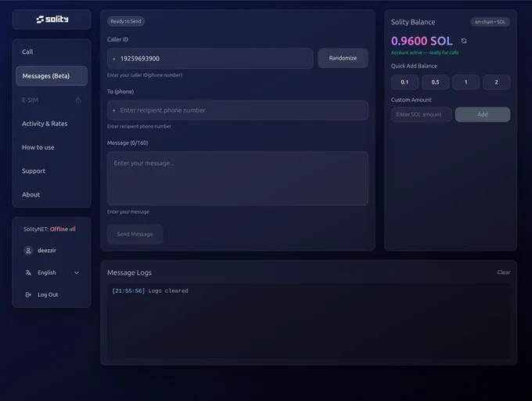
Task: Expand the English language dropdown chevron
Action: tap(77, 273)
